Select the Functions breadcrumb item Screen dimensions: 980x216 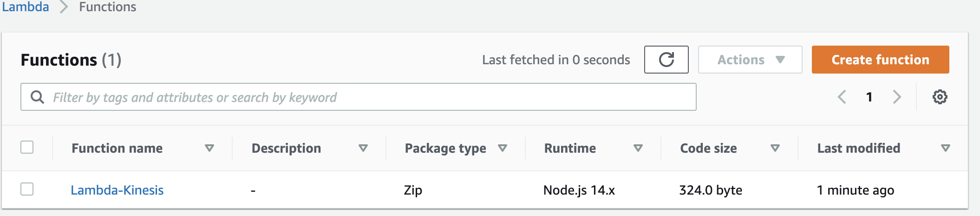point(108,7)
